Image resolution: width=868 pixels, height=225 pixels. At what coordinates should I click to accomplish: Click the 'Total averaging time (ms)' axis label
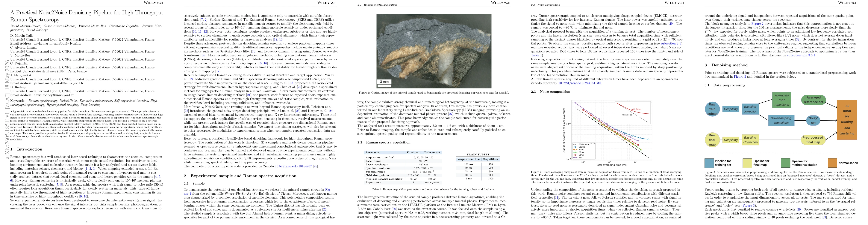tap(612, 165)
